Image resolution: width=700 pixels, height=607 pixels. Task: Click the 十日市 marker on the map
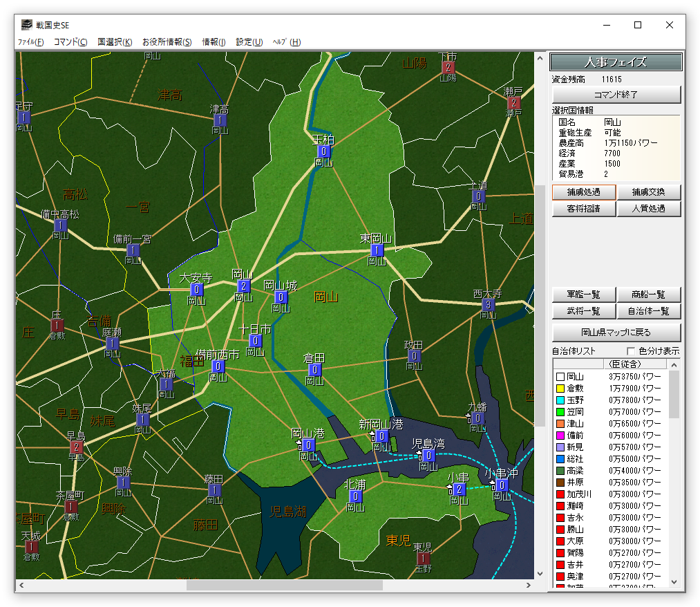tap(255, 341)
